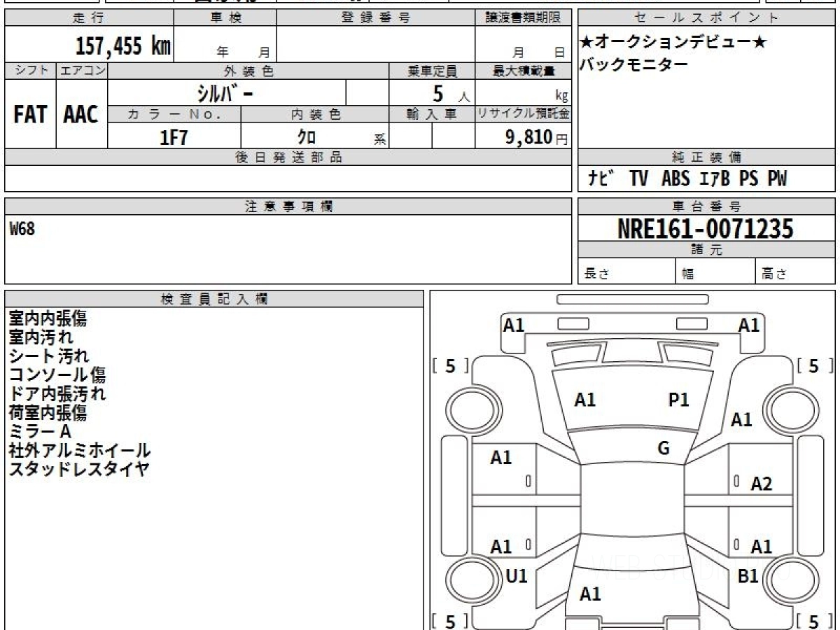Select the カラーNo. header

174,114
